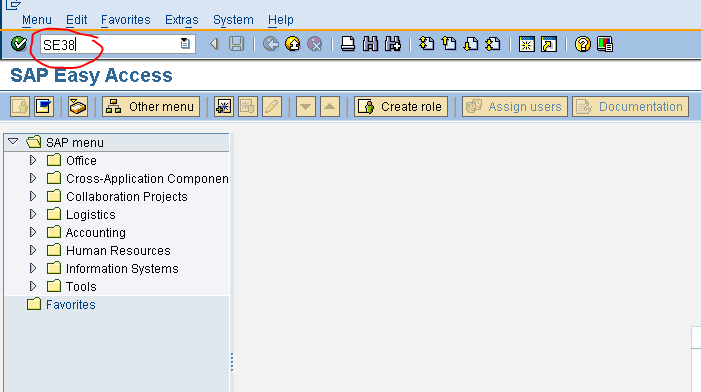701x392 pixels.
Task: Click the Assign users button
Action: 515,106
